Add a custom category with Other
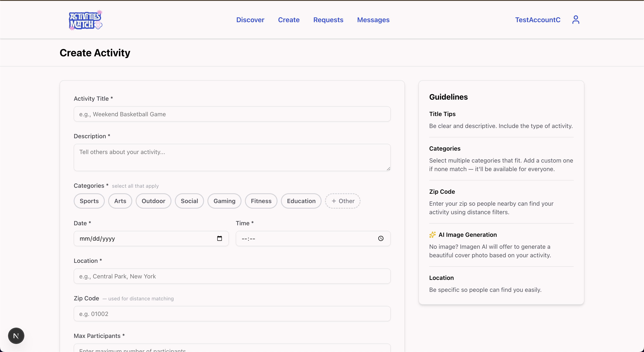 pos(342,201)
